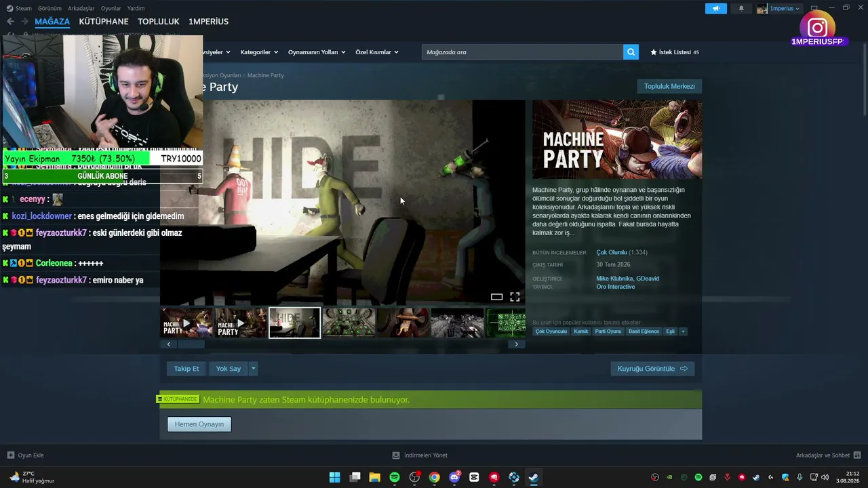Click the Oyun Ekle plus icon
The image size is (868, 488).
tap(10, 455)
